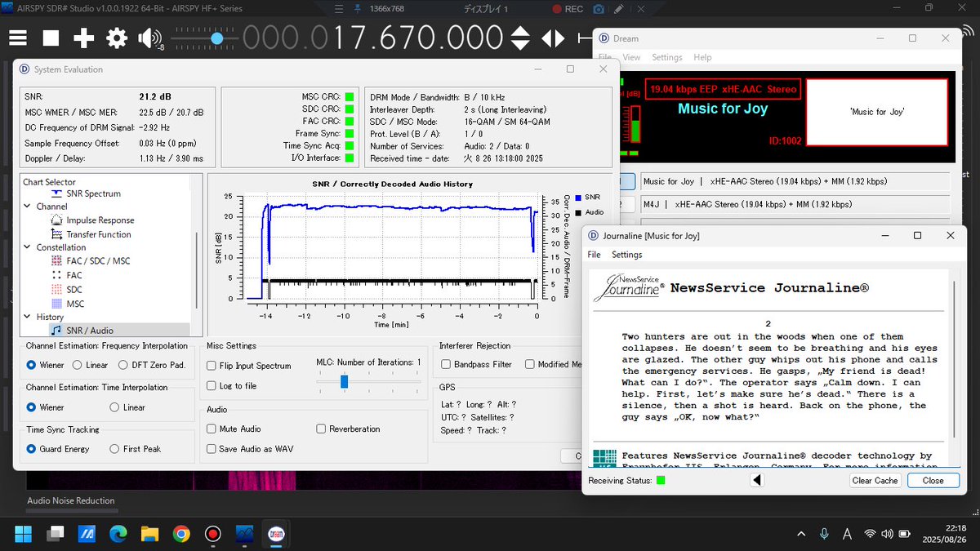
Task: Check the Mute Audio checkbox
Action: tap(212, 429)
